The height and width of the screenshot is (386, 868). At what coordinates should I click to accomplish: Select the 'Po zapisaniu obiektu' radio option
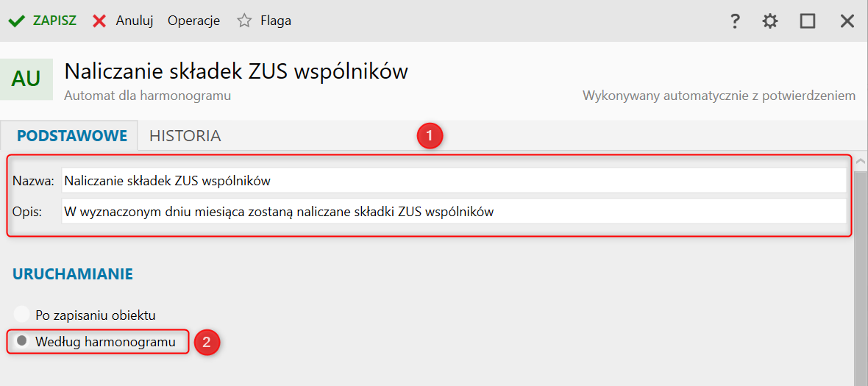22,315
